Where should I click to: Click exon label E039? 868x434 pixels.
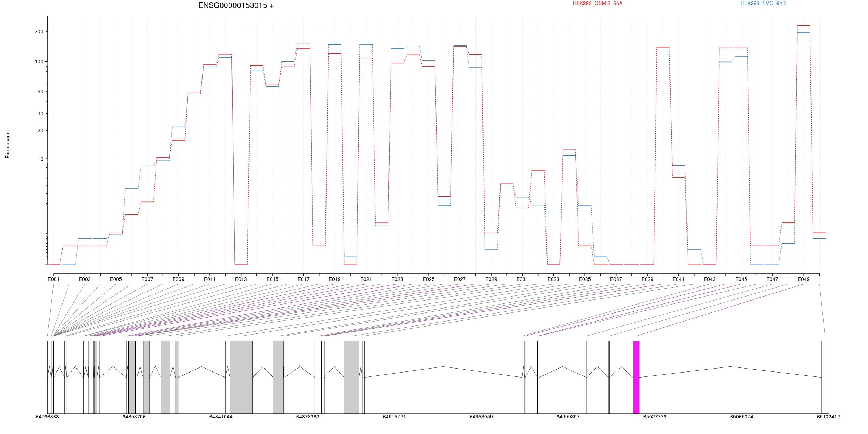coord(647,279)
